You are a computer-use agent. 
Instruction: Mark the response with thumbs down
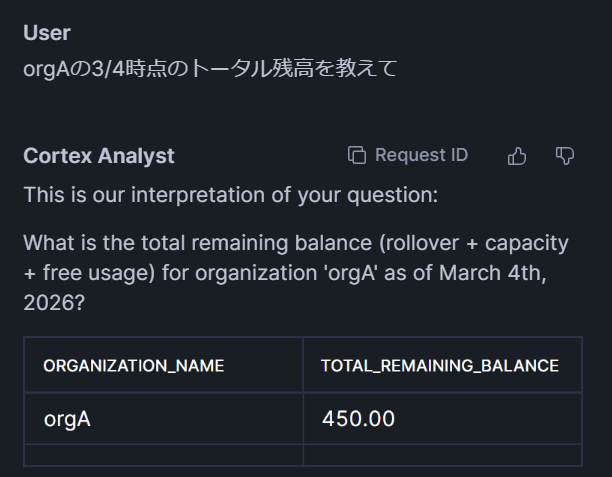[565, 155]
